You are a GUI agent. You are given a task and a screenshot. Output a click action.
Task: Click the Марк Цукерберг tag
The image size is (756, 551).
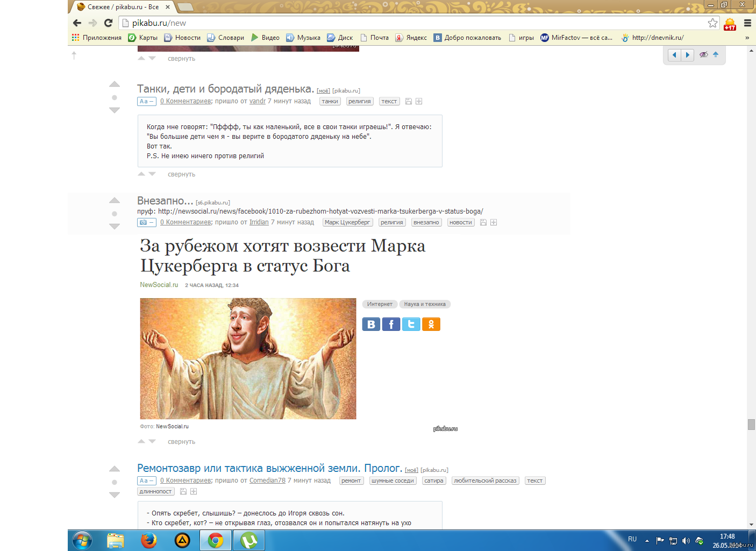tap(347, 222)
